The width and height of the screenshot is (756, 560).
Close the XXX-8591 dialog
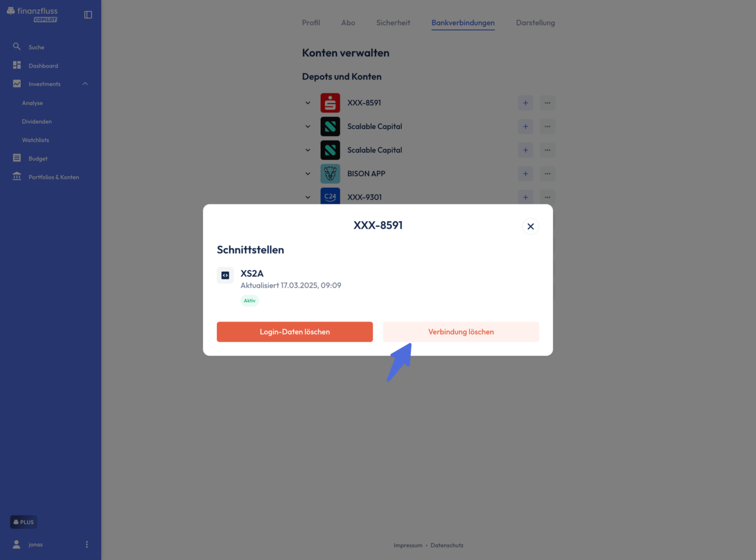click(x=530, y=227)
